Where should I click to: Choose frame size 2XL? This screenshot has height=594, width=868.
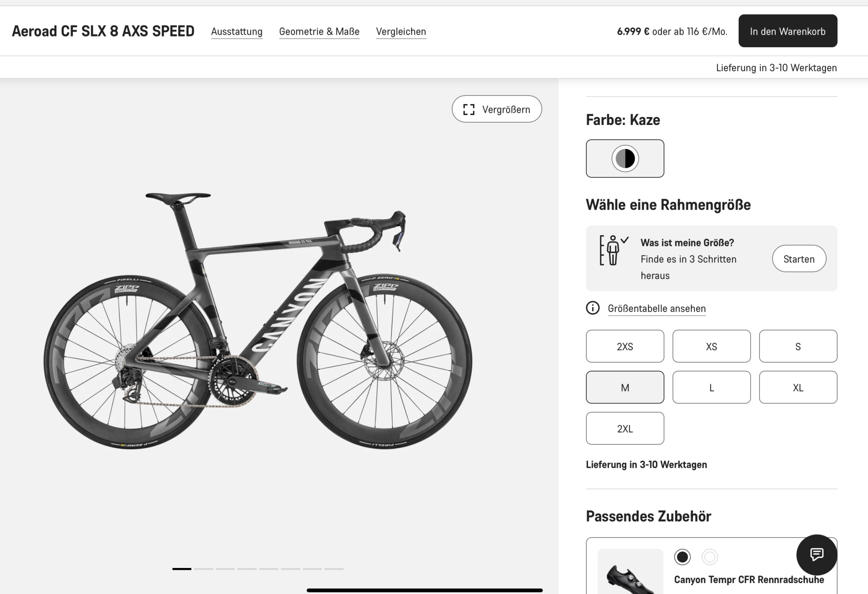coord(625,429)
